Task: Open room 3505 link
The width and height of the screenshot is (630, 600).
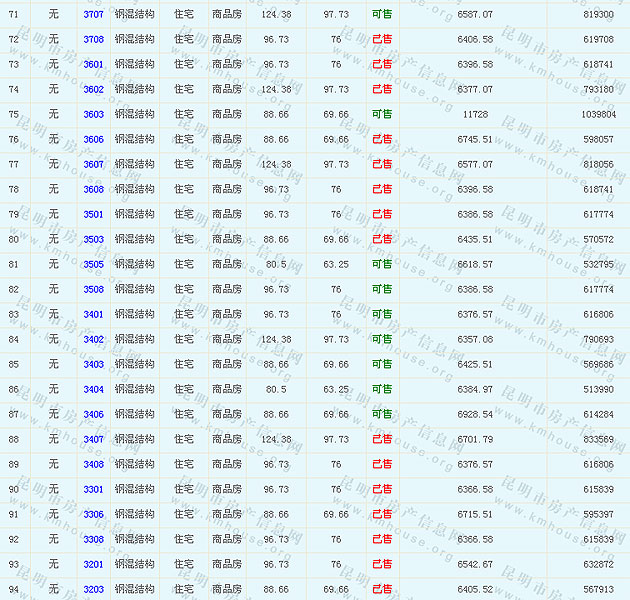Action: (x=93, y=265)
